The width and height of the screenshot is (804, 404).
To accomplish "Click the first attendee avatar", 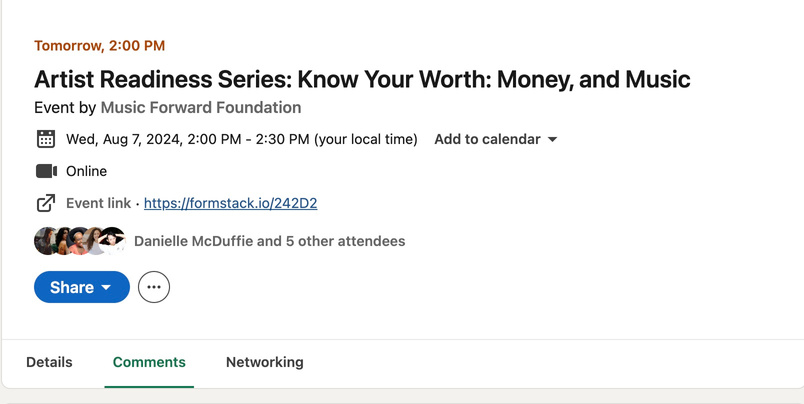I will pyautogui.click(x=45, y=241).
